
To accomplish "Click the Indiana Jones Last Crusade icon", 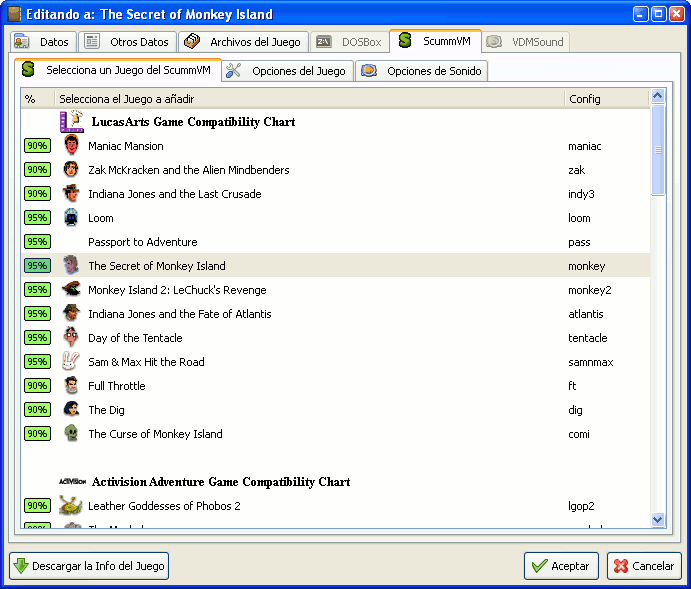I will (71, 193).
